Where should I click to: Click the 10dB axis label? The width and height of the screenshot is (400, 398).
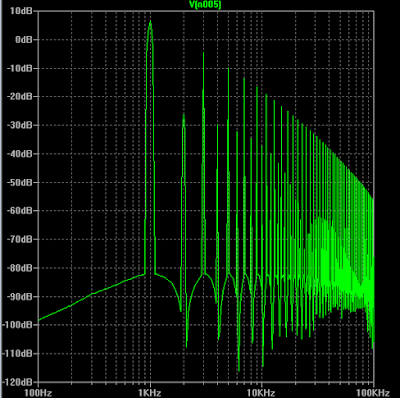pos(21,11)
